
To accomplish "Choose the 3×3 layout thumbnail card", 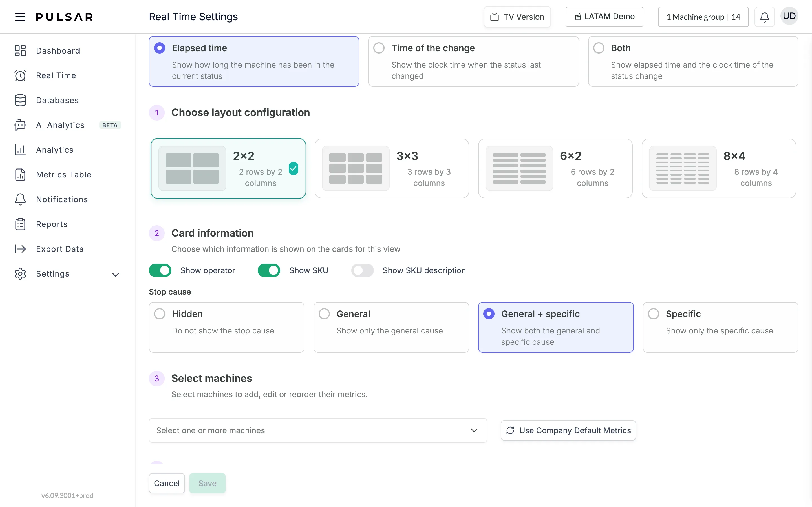I will coord(392,168).
